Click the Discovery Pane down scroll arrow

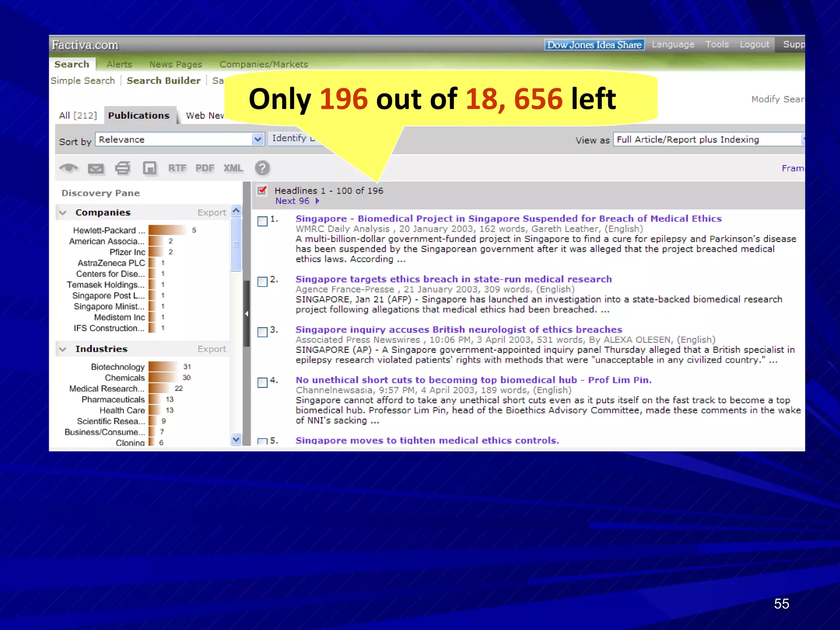(x=236, y=439)
